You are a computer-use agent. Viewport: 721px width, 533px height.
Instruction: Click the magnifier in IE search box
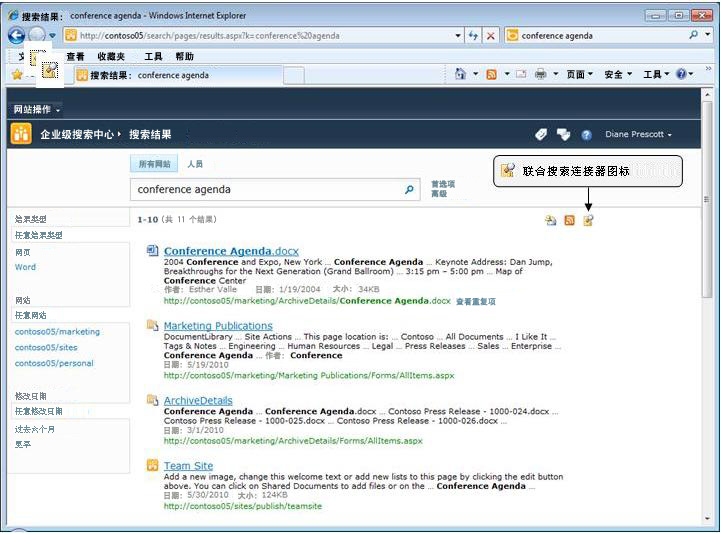[x=693, y=34]
